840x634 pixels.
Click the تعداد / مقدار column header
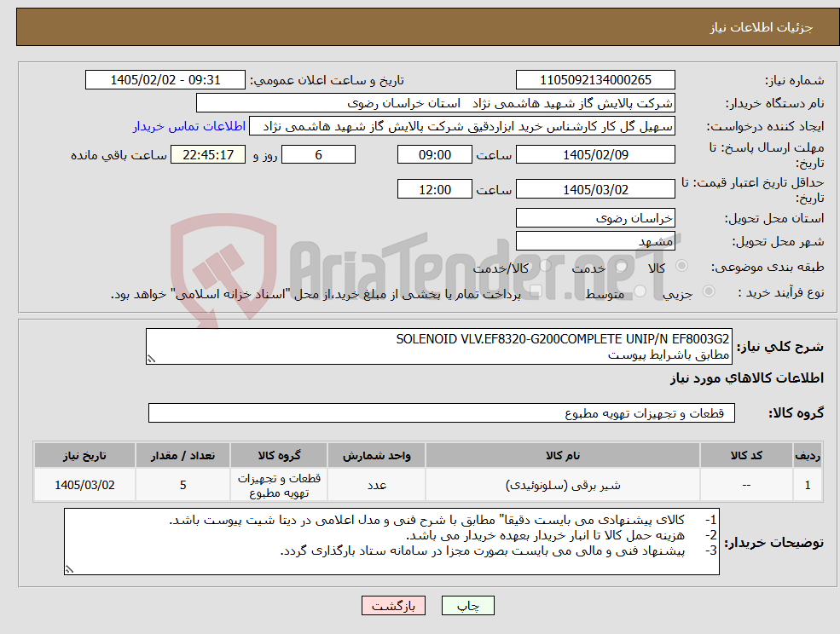click(x=182, y=455)
